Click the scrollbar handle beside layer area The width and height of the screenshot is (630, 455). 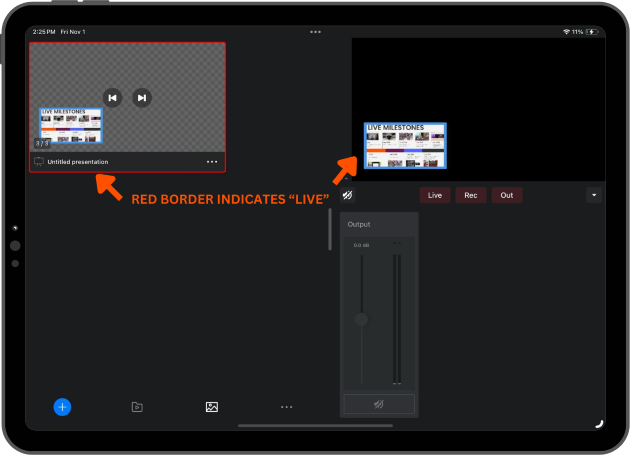[x=330, y=230]
